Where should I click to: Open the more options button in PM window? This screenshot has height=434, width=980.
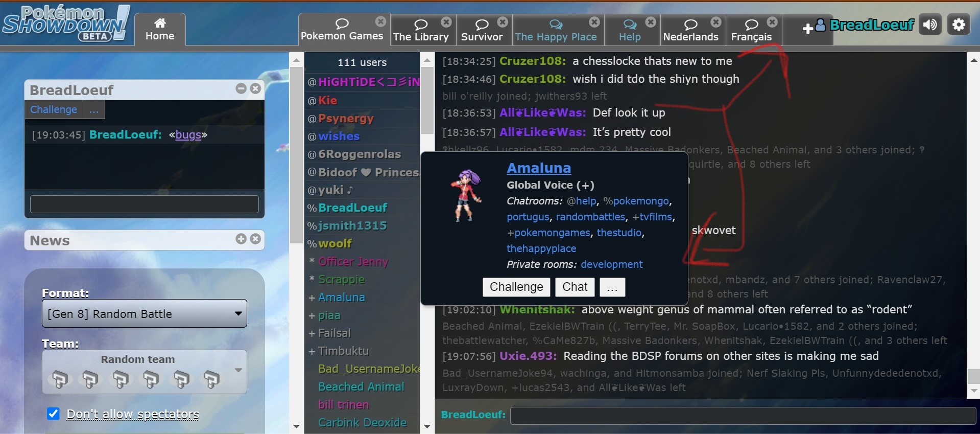94,109
